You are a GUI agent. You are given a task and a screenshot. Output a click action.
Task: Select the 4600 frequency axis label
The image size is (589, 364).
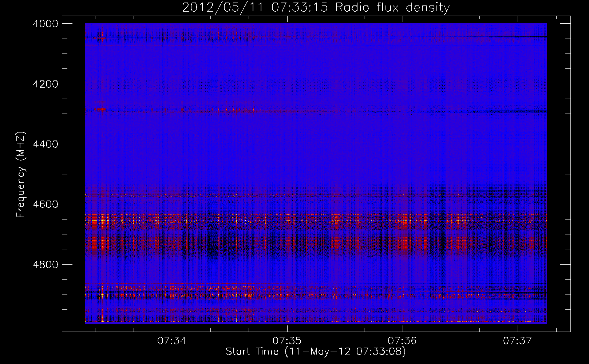pos(46,204)
